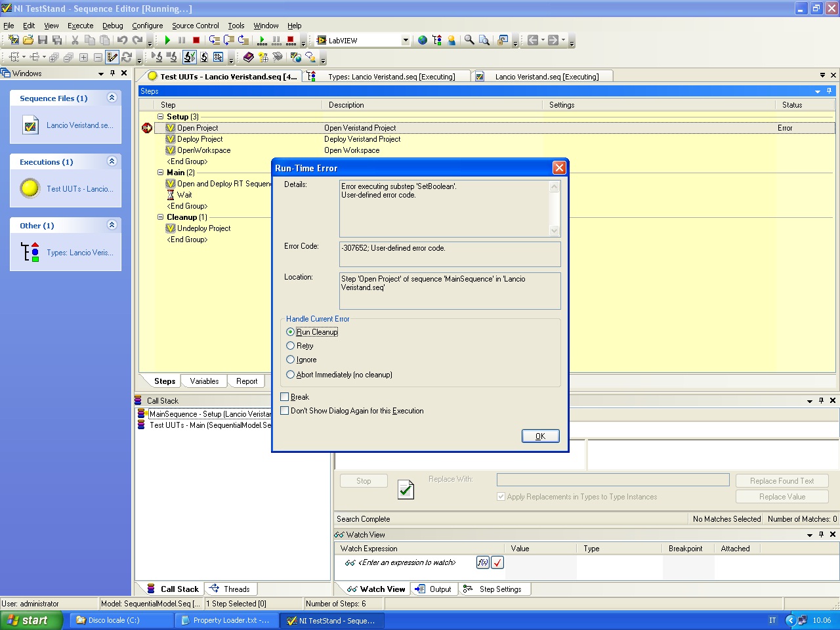
Task: Click the Enter an expression to watch field
Action: (407, 562)
